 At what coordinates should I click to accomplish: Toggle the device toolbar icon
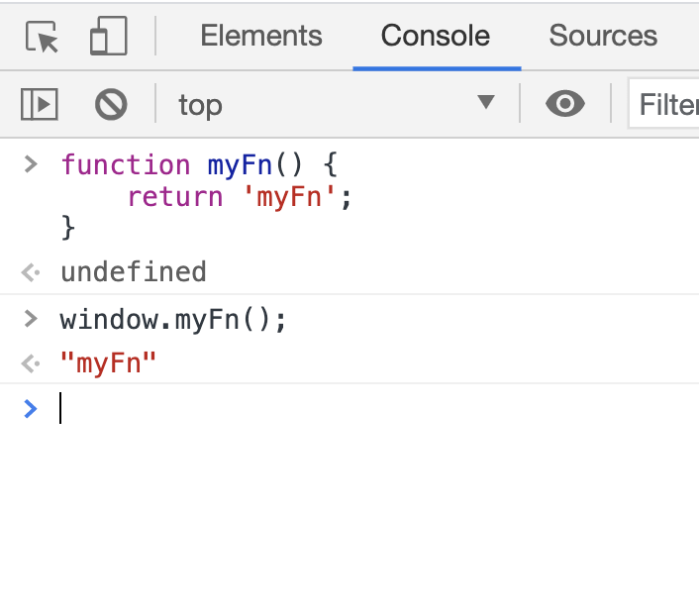click(x=108, y=36)
